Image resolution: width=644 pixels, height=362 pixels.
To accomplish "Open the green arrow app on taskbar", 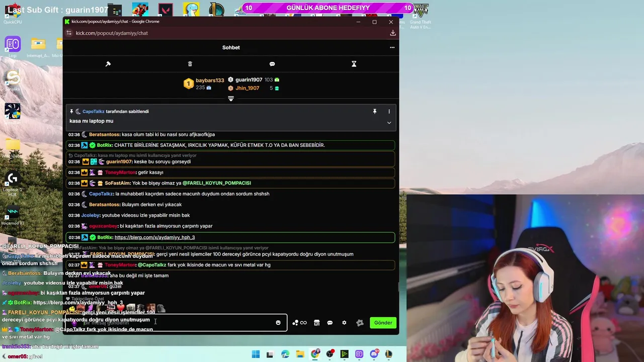I will [344, 354].
